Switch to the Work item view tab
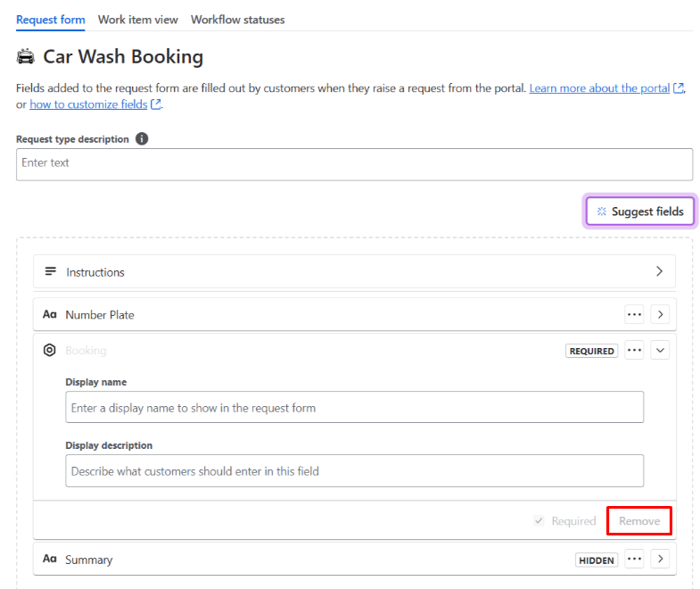The width and height of the screenshot is (700, 589). pos(137,20)
